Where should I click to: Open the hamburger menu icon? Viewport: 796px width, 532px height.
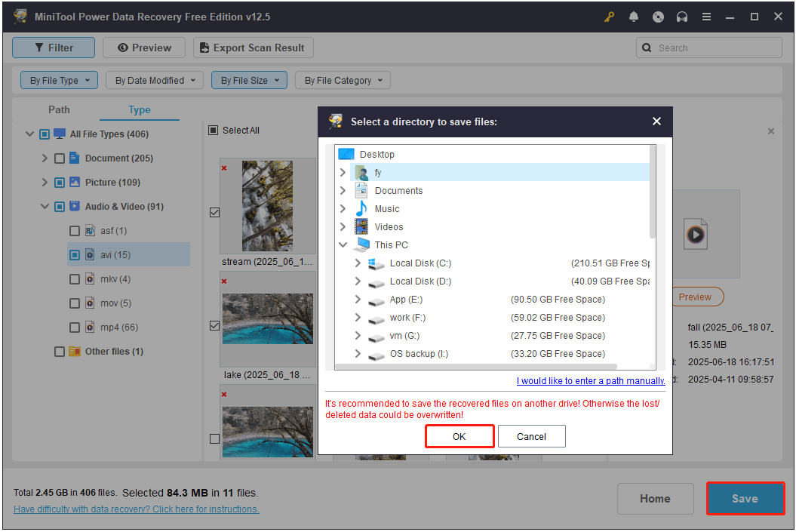tap(706, 17)
